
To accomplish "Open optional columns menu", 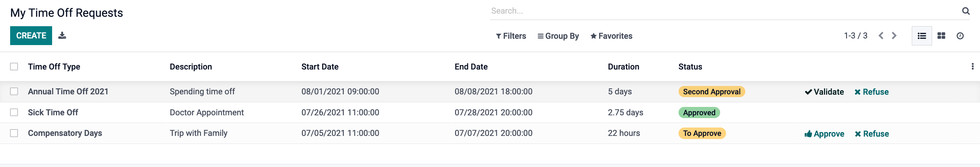I will pos(972,67).
